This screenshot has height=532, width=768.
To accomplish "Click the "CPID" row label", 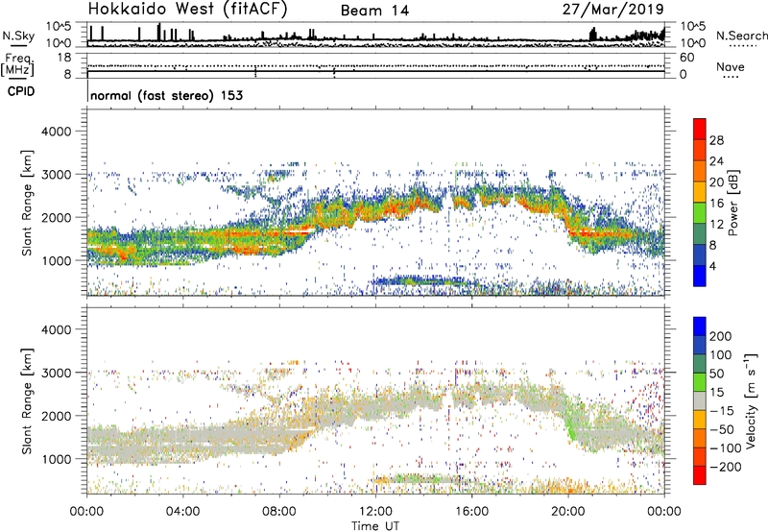I will 21,91.
